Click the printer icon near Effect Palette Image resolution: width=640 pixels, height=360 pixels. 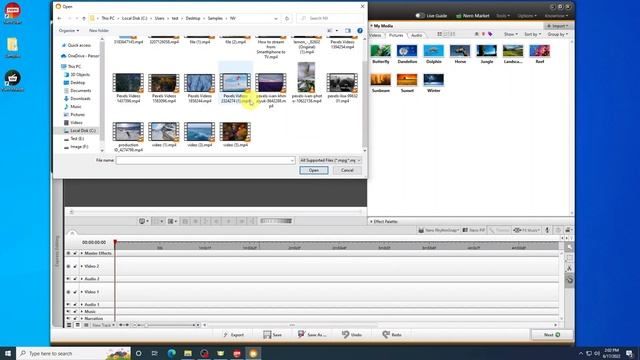(x=567, y=230)
